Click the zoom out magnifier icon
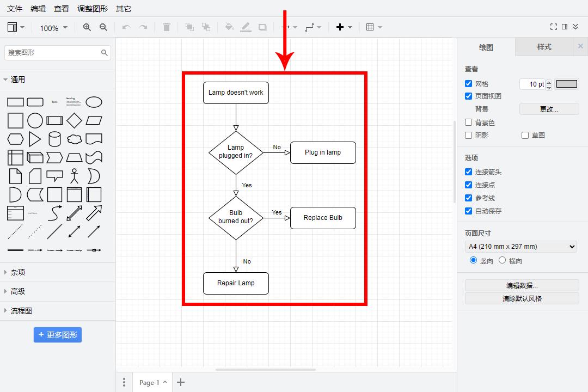The image size is (588, 392). pyautogui.click(x=103, y=27)
